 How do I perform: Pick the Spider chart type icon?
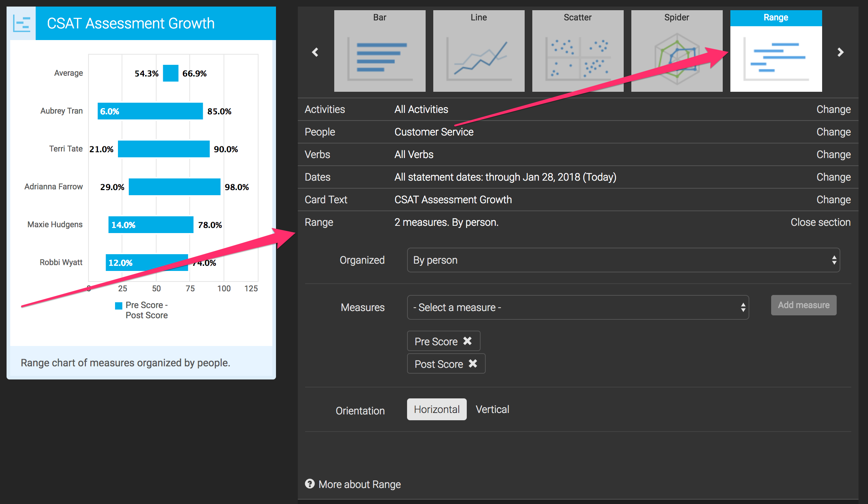tap(676, 51)
